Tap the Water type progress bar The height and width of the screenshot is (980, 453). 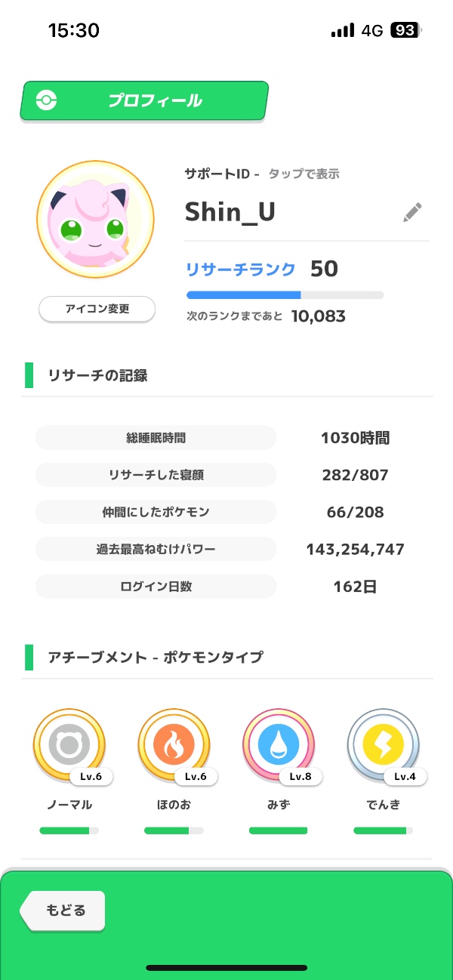[x=278, y=831]
